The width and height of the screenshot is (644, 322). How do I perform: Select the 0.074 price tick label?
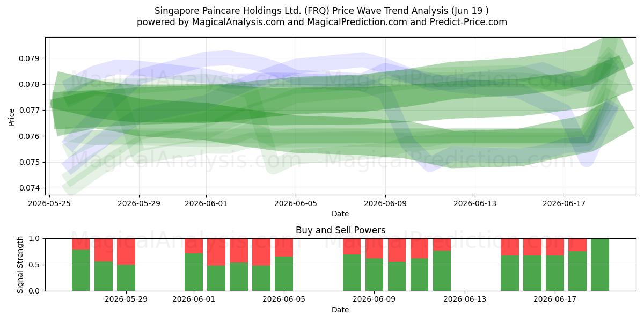point(31,188)
